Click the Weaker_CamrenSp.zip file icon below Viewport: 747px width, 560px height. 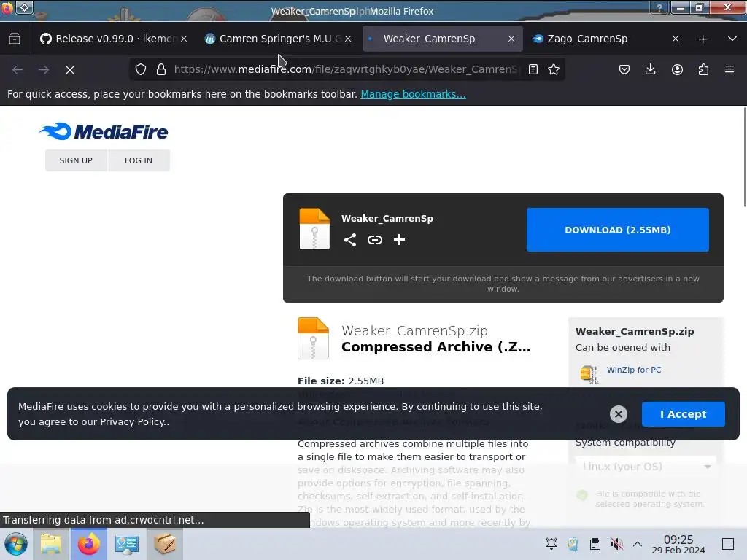(313, 338)
